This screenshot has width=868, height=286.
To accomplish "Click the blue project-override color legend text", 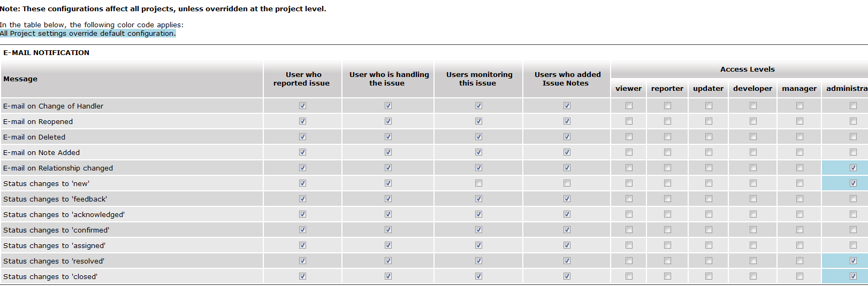I will tap(88, 34).
